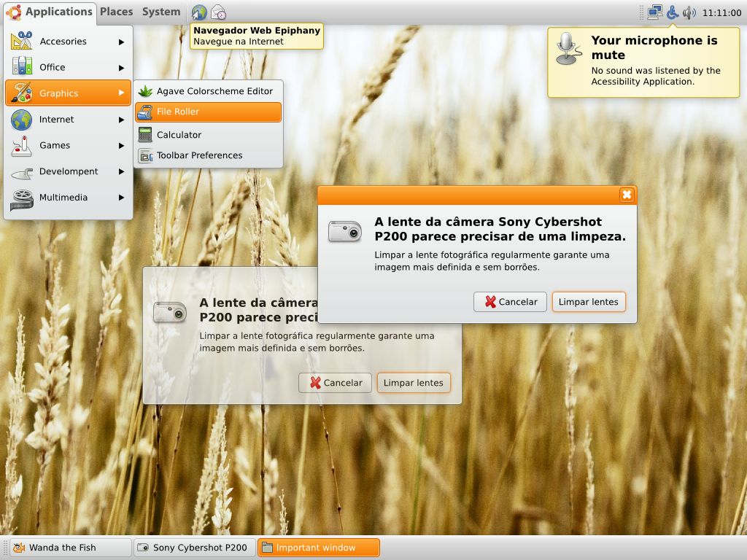Open the System menu

(160, 12)
